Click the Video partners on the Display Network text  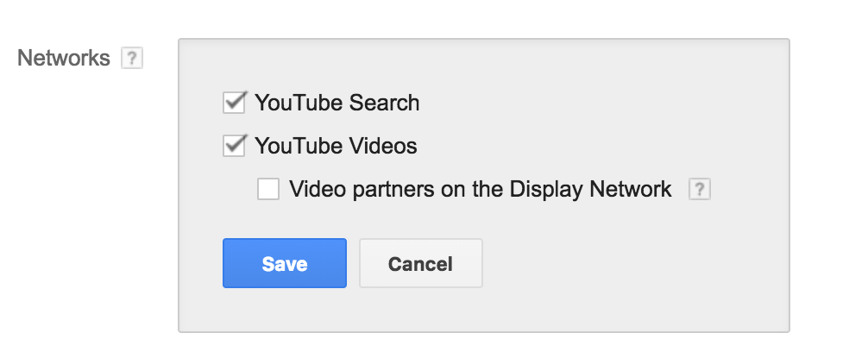coord(481,189)
